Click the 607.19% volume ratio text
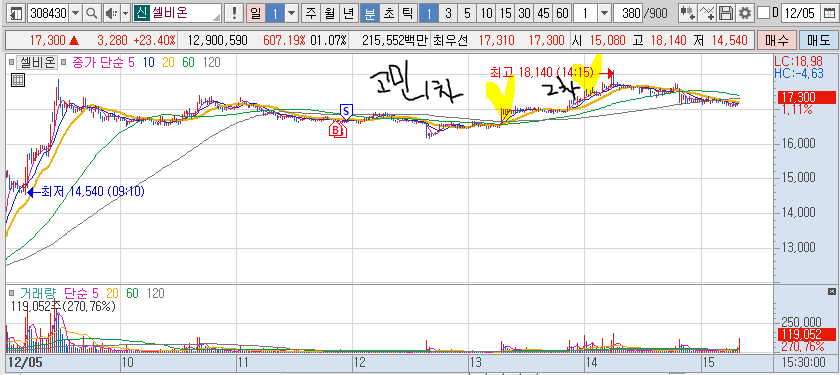Viewport: 840px width, 375px height. point(284,40)
